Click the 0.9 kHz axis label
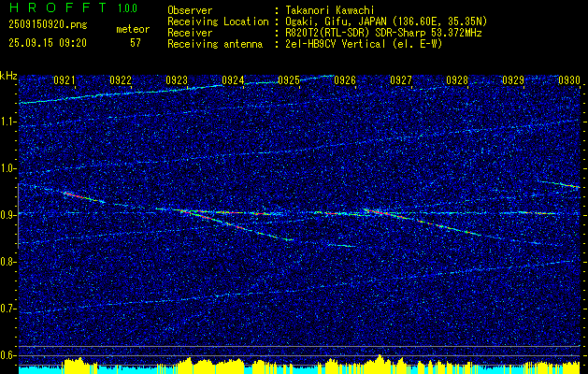The image size is (588, 374). [7, 215]
